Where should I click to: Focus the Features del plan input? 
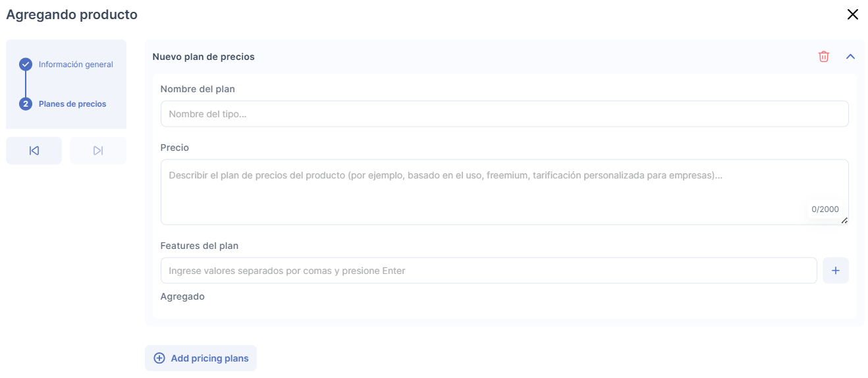click(488, 271)
